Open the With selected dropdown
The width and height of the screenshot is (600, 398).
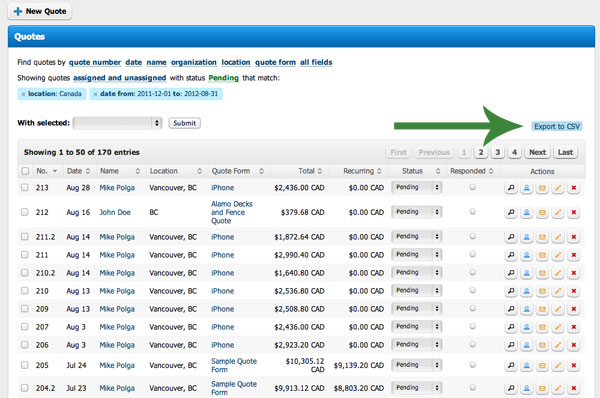tap(117, 123)
